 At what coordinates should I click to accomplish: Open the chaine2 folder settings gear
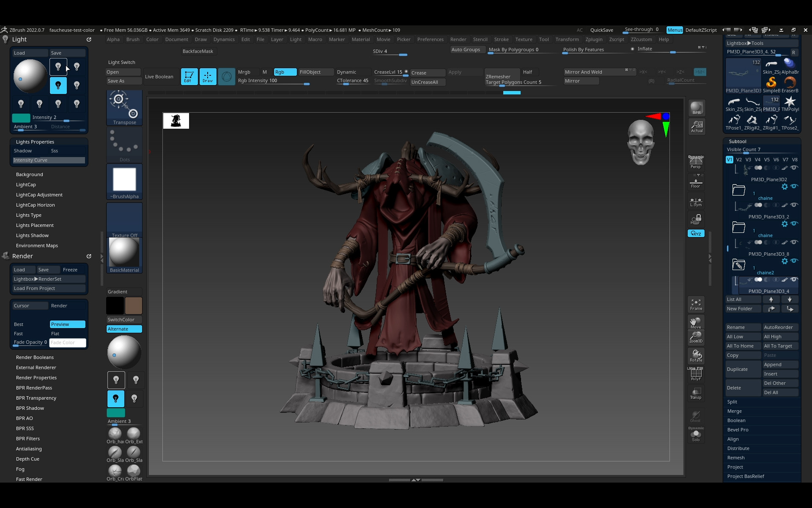coord(785,261)
